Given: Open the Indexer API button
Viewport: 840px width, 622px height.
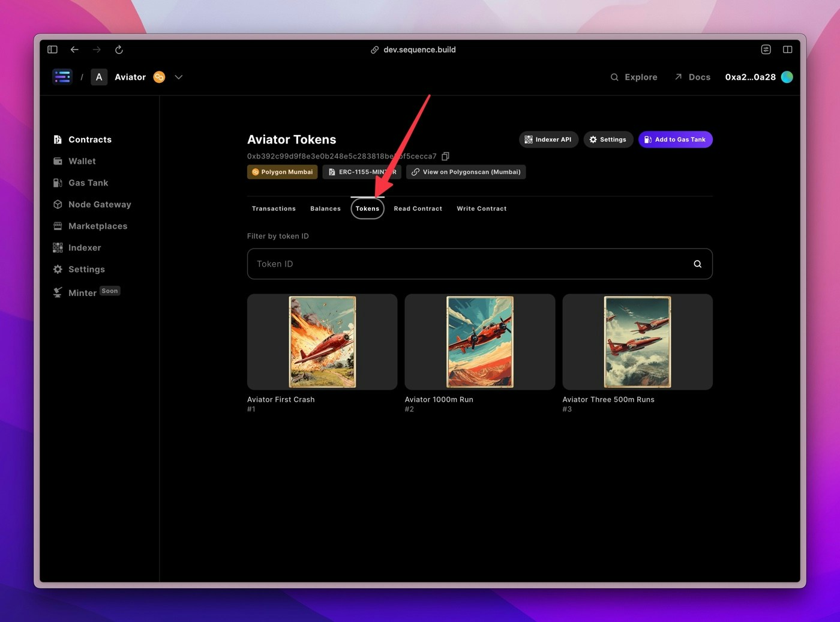Looking at the screenshot, I should point(548,139).
